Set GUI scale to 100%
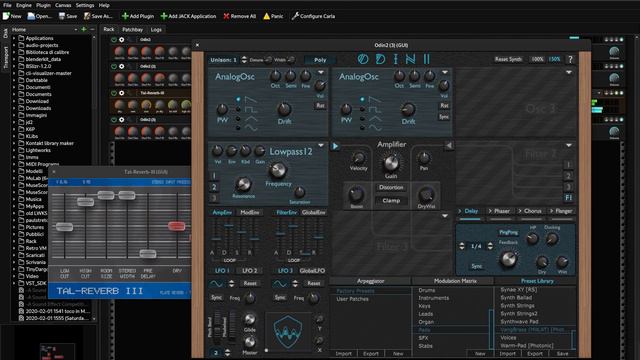 537,59
